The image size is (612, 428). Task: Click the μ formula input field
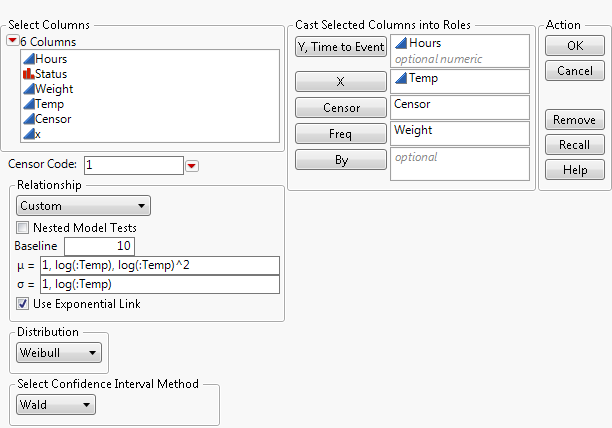[x=159, y=265]
